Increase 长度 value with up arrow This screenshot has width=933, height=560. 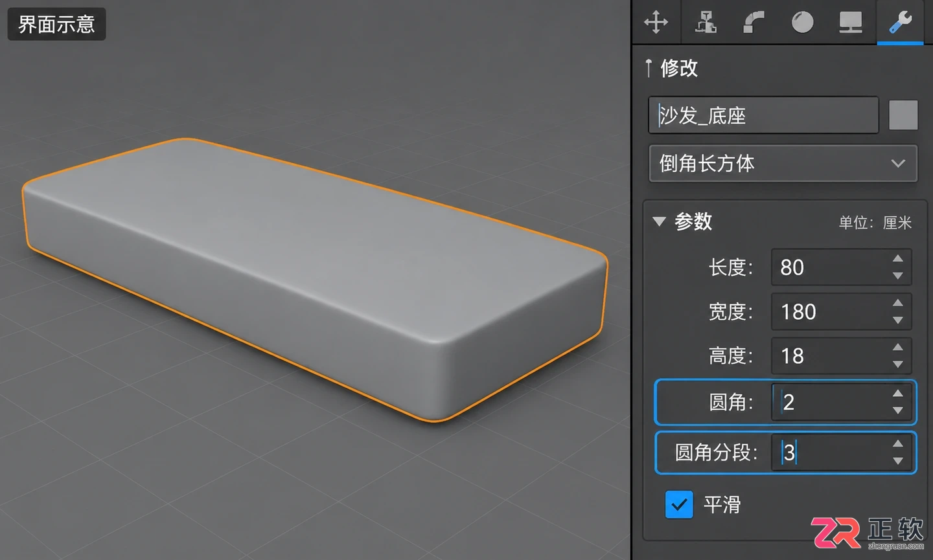(x=897, y=258)
